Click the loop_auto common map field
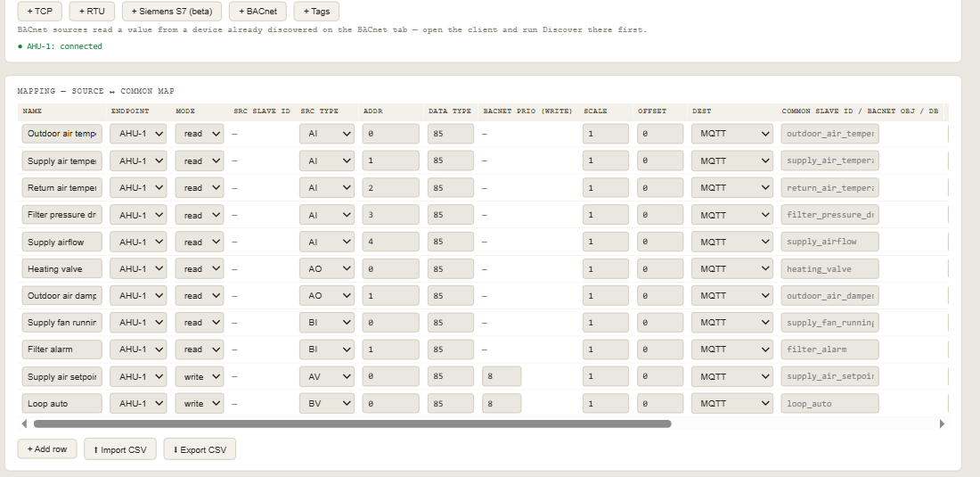The width and height of the screenshot is (980, 477). point(829,403)
